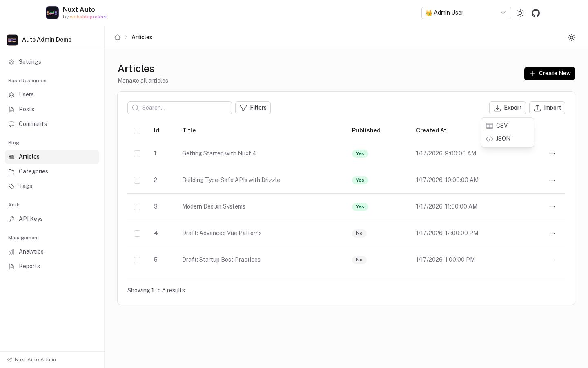588x368 pixels.
Task: Open row actions for Modern Design Systems
Action: [552, 207]
